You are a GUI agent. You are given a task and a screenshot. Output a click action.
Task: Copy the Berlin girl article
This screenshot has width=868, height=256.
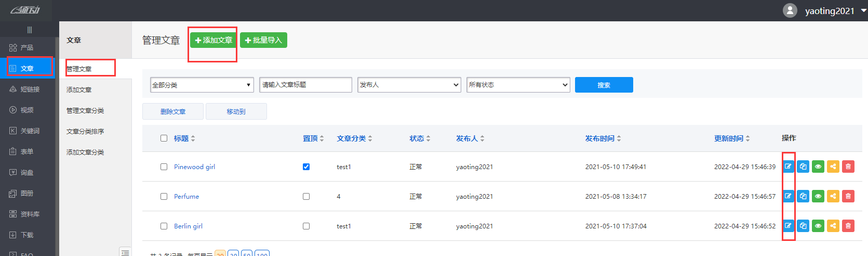[x=803, y=226]
